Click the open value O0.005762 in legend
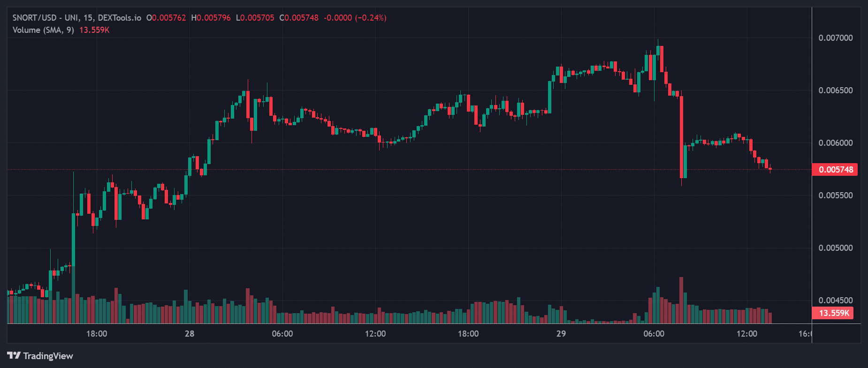The height and width of the screenshot is (368, 868). coord(166,18)
